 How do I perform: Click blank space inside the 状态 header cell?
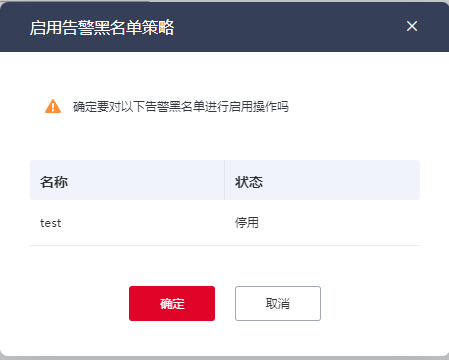tap(340, 180)
